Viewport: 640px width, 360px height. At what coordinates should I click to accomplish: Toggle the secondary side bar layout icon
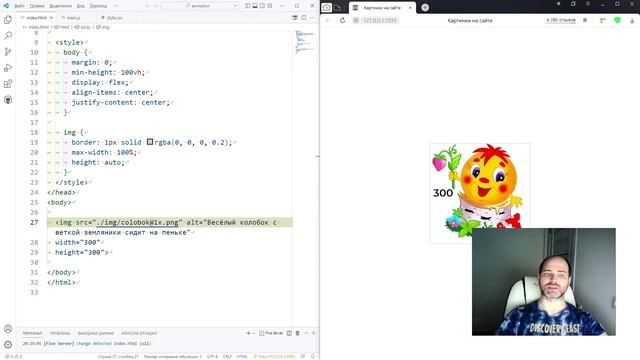click(x=262, y=6)
